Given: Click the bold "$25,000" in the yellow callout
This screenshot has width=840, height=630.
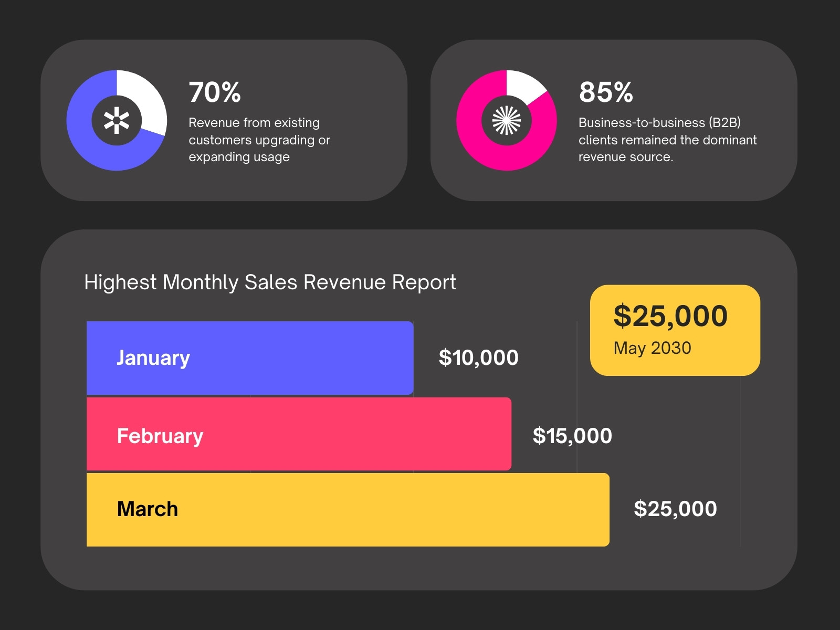Looking at the screenshot, I should pos(670,316).
